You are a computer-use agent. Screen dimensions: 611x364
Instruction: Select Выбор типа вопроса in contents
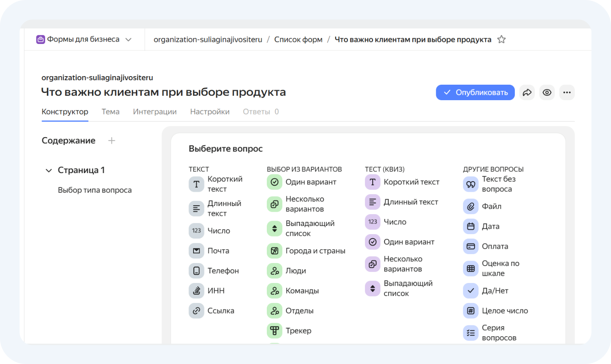(x=95, y=190)
